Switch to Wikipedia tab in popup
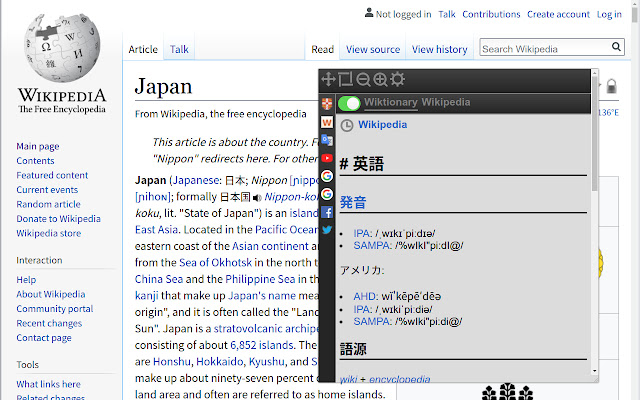 click(x=446, y=102)
